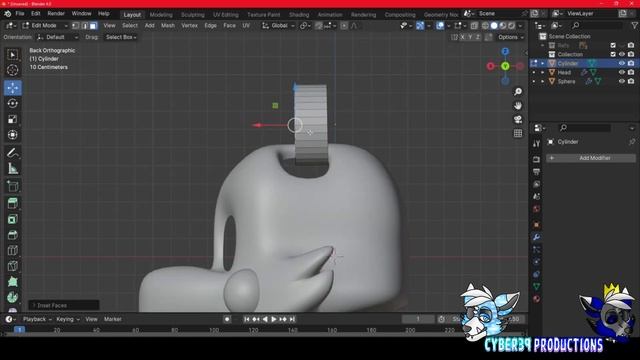Activate the Move tool
640x360 pixels.
pyautogui.click(x=13, y=88)
